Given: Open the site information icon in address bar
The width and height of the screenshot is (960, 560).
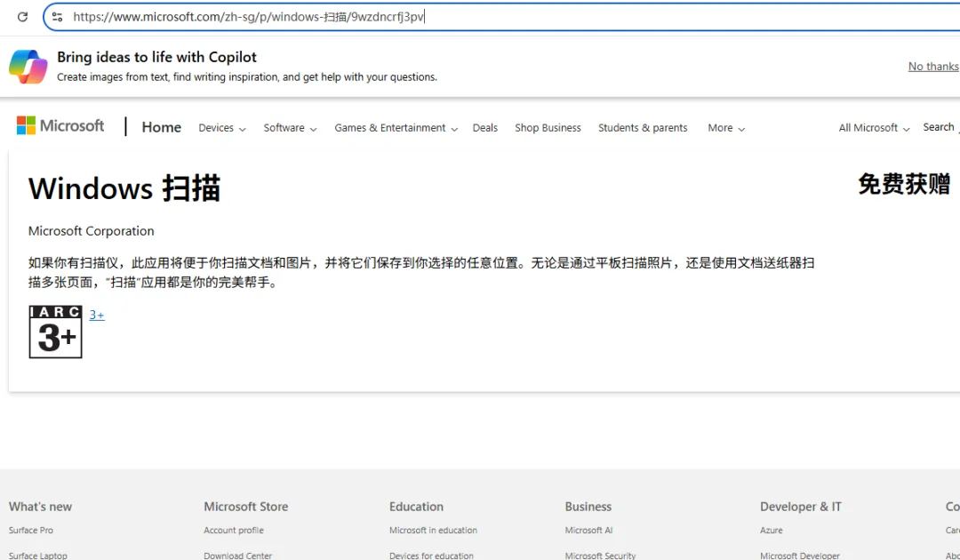Looking at the screenshot, I should [x=57, y=17].
